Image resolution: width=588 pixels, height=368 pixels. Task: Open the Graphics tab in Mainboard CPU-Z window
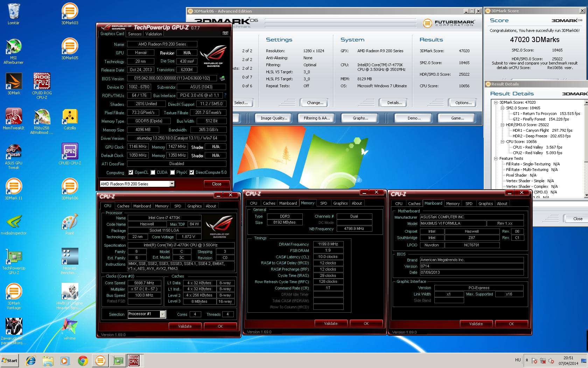click(x=485, y=204)
